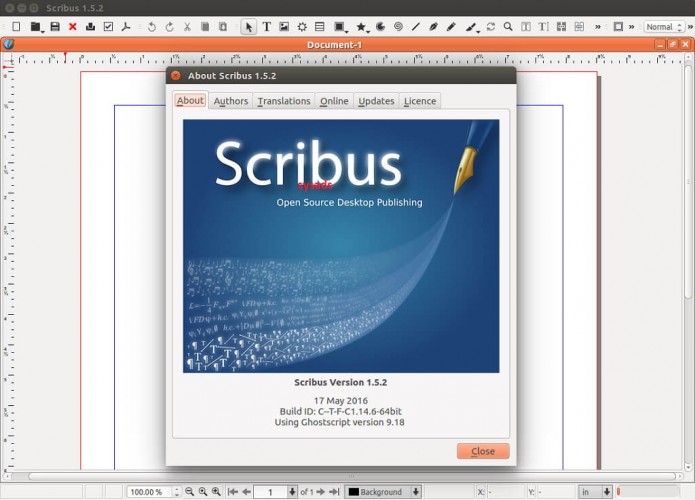Restore Document-1 window using its middle button
Image resolution: width=695 pixels, height=500 pixels.
[x=672, y=44]
